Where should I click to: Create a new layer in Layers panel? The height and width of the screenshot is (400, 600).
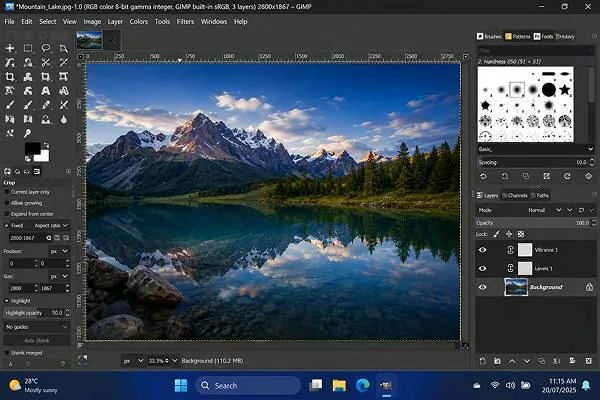pyautogui.click(x=483, y=361)
